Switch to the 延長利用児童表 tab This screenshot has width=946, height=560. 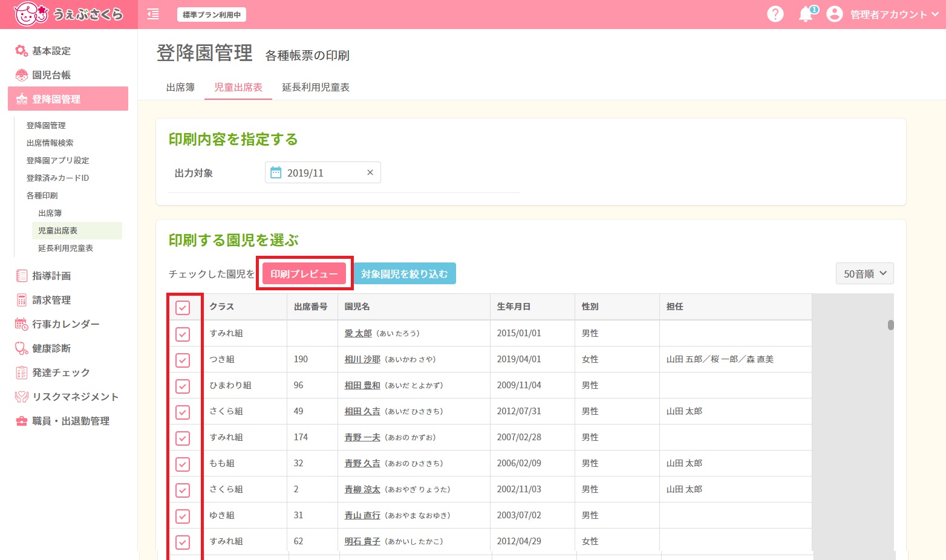pyautogui.click(x=316, y=87)
